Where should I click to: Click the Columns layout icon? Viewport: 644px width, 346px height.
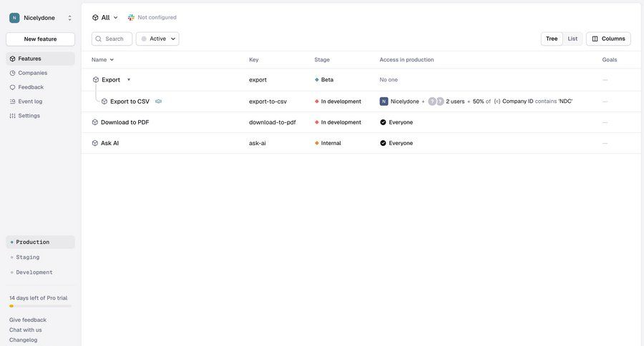click(595, 39)
